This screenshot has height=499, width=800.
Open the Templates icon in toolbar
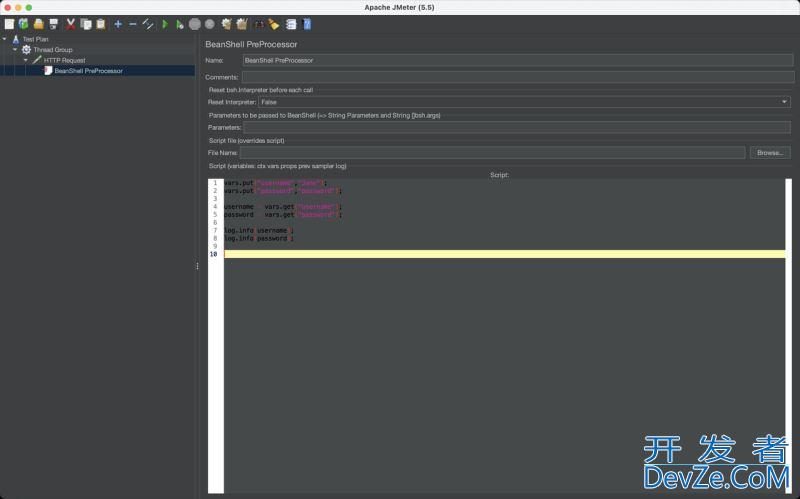pyautogui.click(x=23, y=24)
